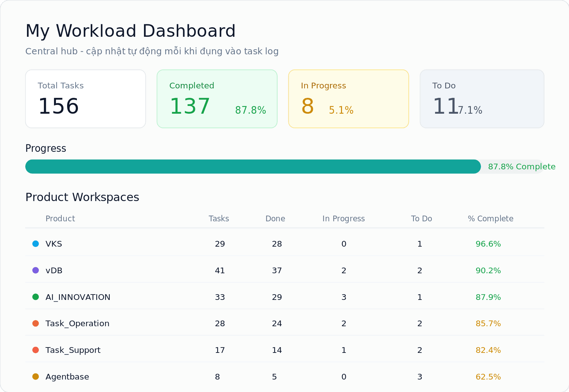Click the blue dot beside VKS
This screenshot has height=392, width=569.
[x=35, y=244]
